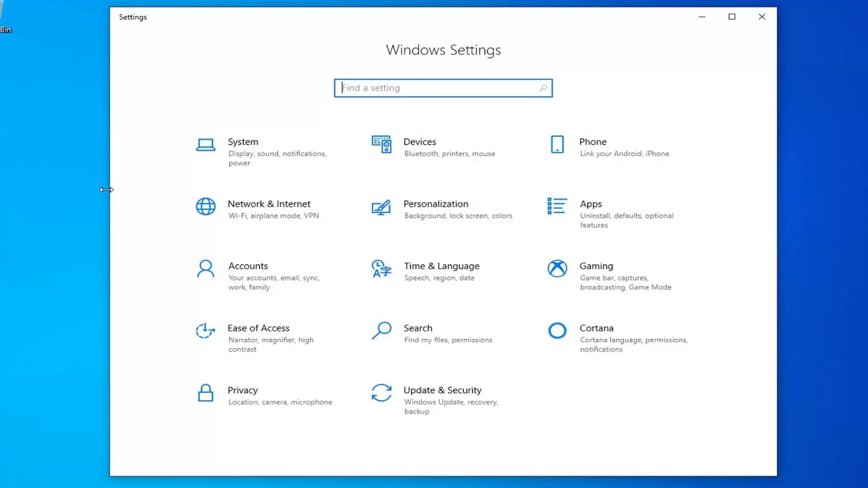Open the Time & Language icon
This screenshot has width=868, height=488.
pyautogui.click(x=381, y=268)
